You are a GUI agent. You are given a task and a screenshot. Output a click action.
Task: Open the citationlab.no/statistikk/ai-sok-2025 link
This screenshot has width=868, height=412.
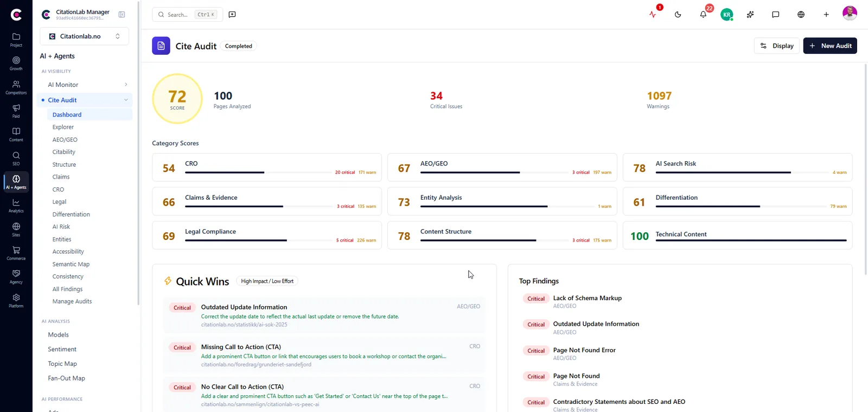(x=244, y=325)
